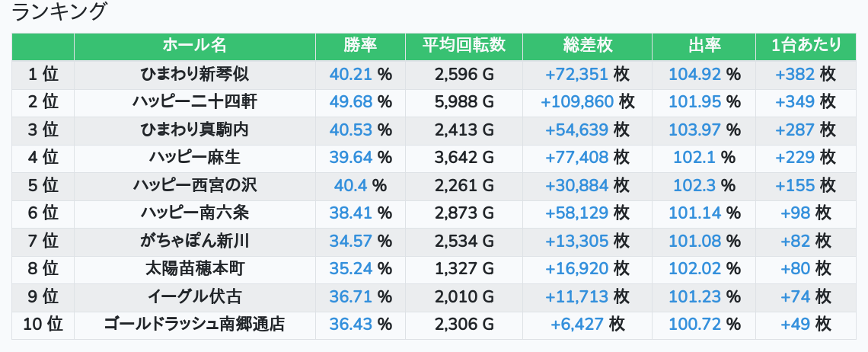This screenshot has width=868, height=352.
Task: Open the 太陽苗穂本町 hall entry
Action: click(x=194, y=268)
